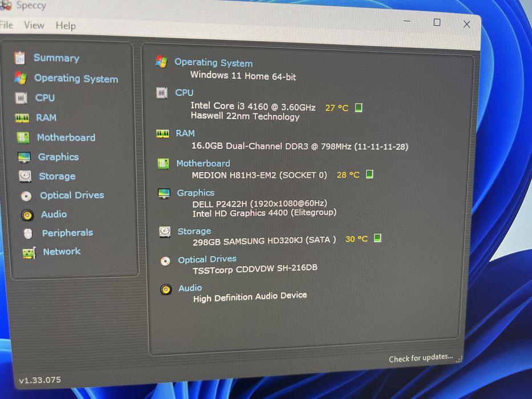Screen dimensions: 532x399
Task: Open the View menu
Action: point(34,25)
